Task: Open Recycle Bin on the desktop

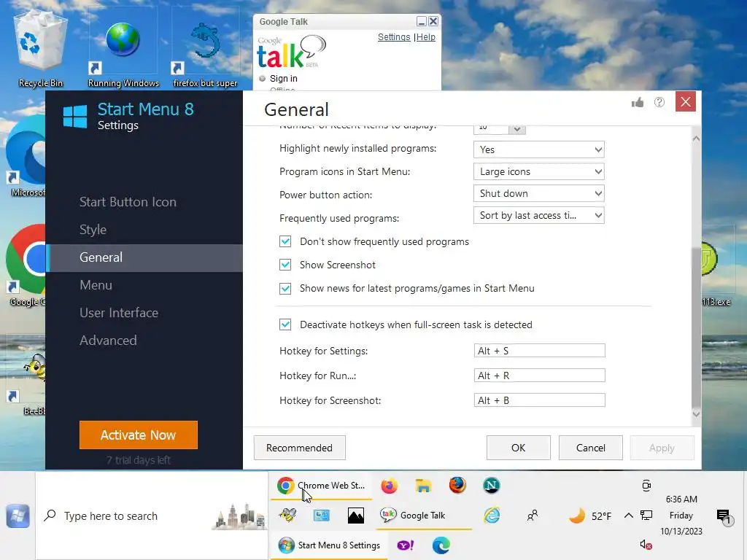Action: (x=41, y=49)
